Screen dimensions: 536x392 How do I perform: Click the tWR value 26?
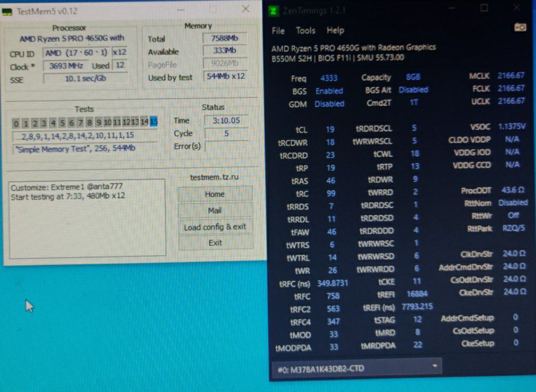coord(332,271)
